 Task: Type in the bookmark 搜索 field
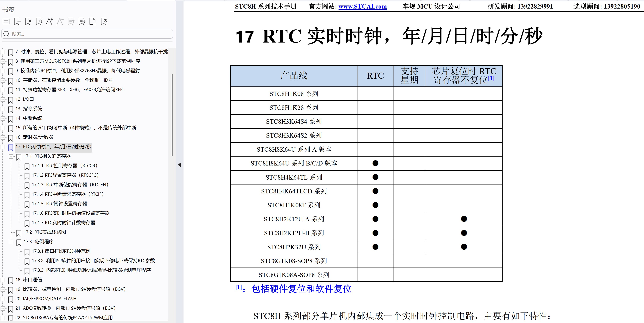(x=87, y=34)
